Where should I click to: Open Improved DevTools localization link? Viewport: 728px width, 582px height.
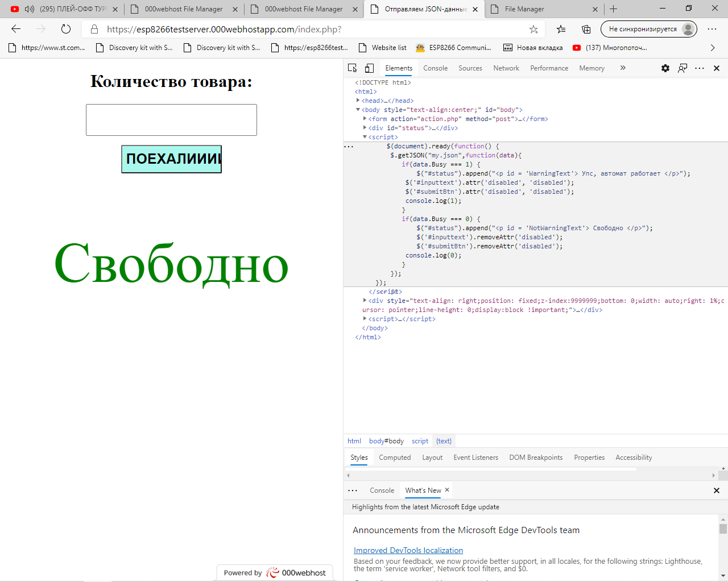tap(408, 550)
